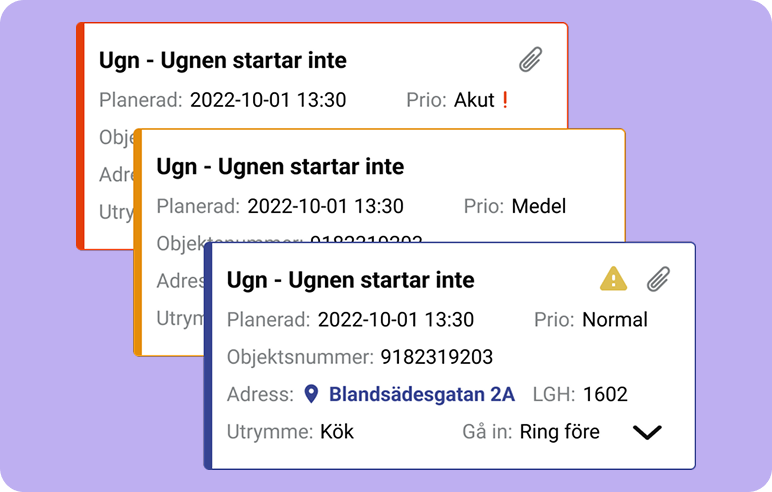Viewport: 772px width, 492px height.
Task: Click the LGH 1602 apartment number
Action: coord(605,394)
